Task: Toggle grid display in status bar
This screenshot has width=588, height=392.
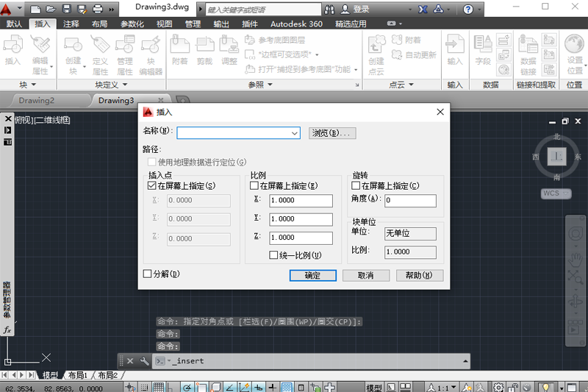Action: click(x=159, y=387)
